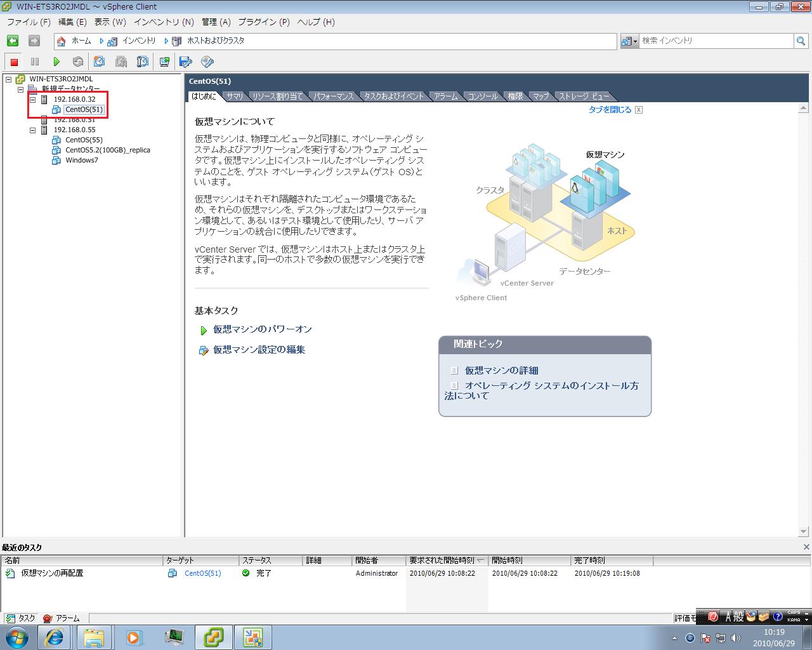This screenshot has height=650, width=812.
Task: Select the Windows7 virtual machine
Action: 82,161
